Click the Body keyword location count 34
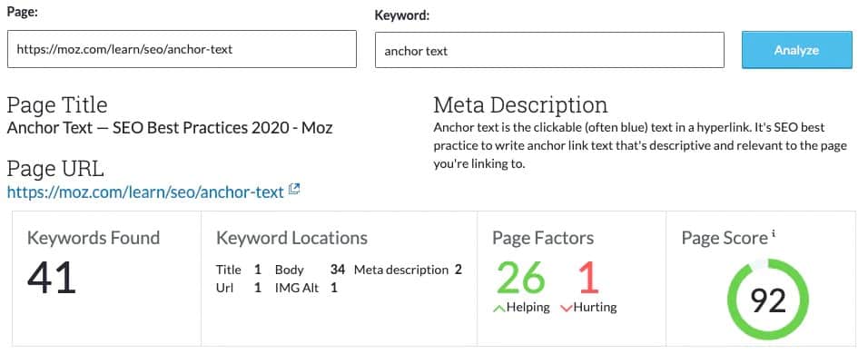868x354 pixels. [338, 270]
